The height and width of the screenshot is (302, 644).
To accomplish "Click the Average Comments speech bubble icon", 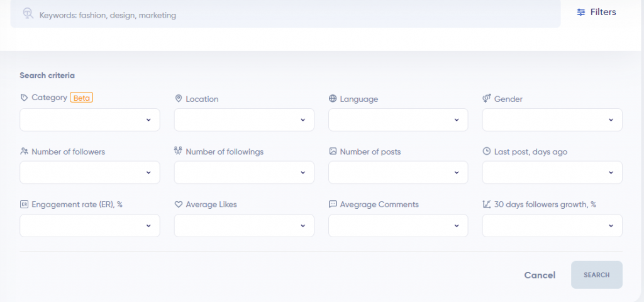I will click(333, 204).
